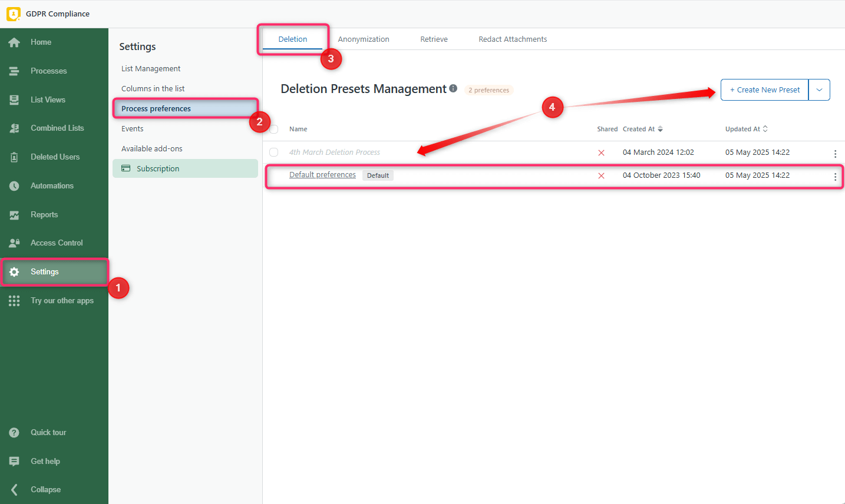This screenshot has width=845, height=504.
Task: Open the three-dot menu for Default preferences
Action: click(835, 177)
